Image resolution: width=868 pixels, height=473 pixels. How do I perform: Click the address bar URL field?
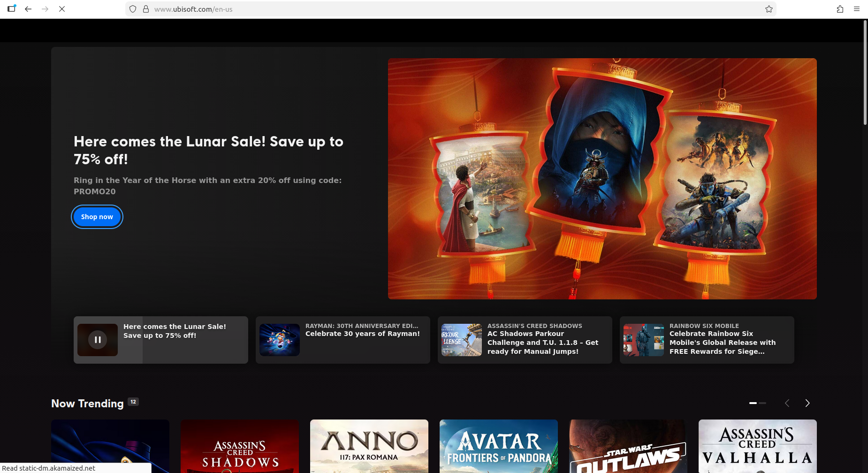pos(422,9)
